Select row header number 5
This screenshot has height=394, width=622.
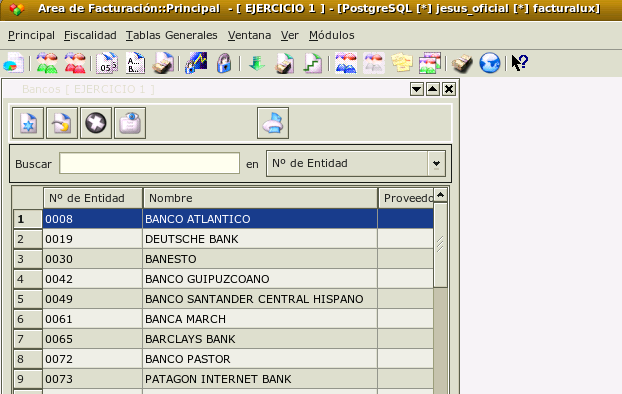28,299
